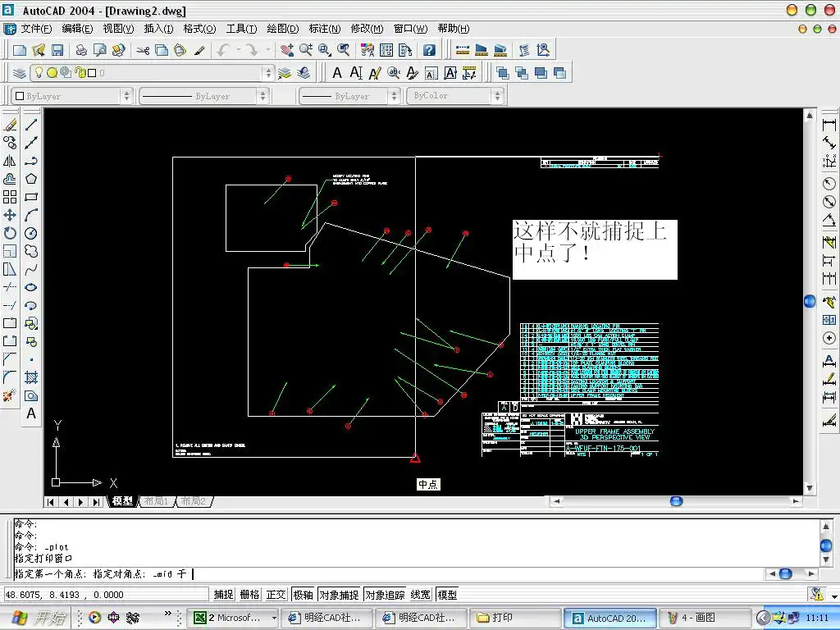This screenshot has height=630, width=840.
Task: Toggle 栅格 grid display in status bar
Action: (249, 595)
